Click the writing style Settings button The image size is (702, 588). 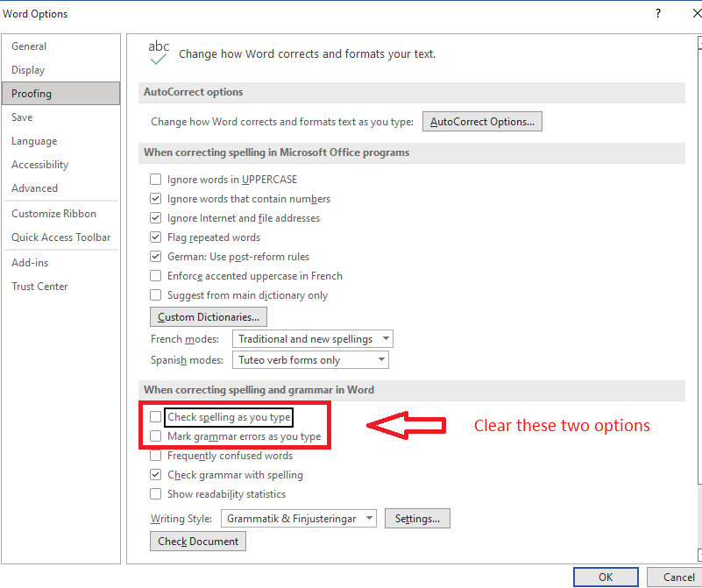[x=417, y=519]
